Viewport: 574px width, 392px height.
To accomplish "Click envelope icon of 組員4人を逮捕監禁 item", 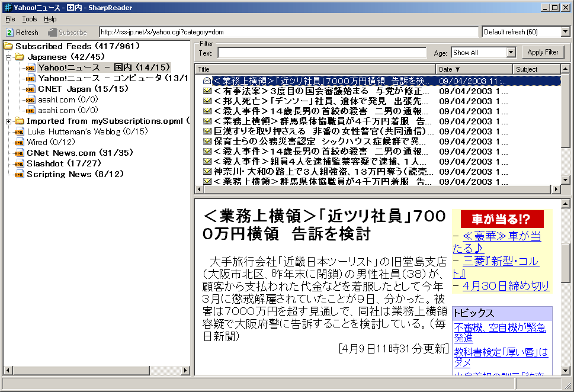I will 207,161.
